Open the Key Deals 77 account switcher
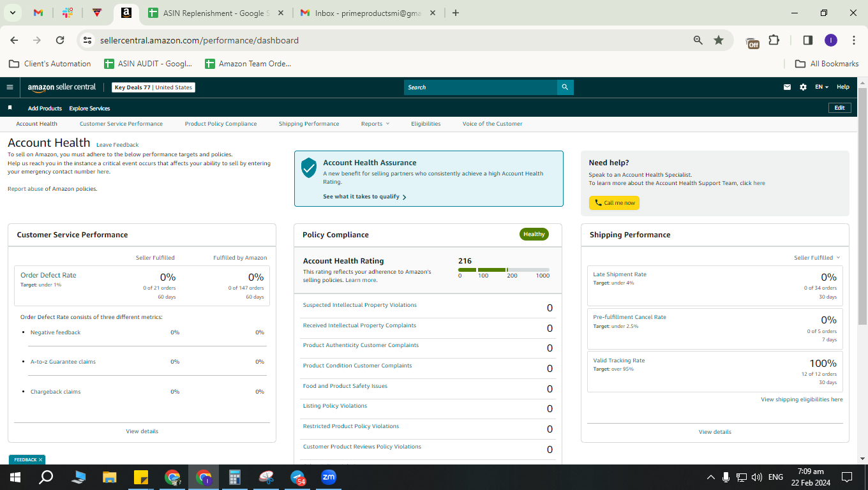Screen dimensions: 868x490 [154, 87]
